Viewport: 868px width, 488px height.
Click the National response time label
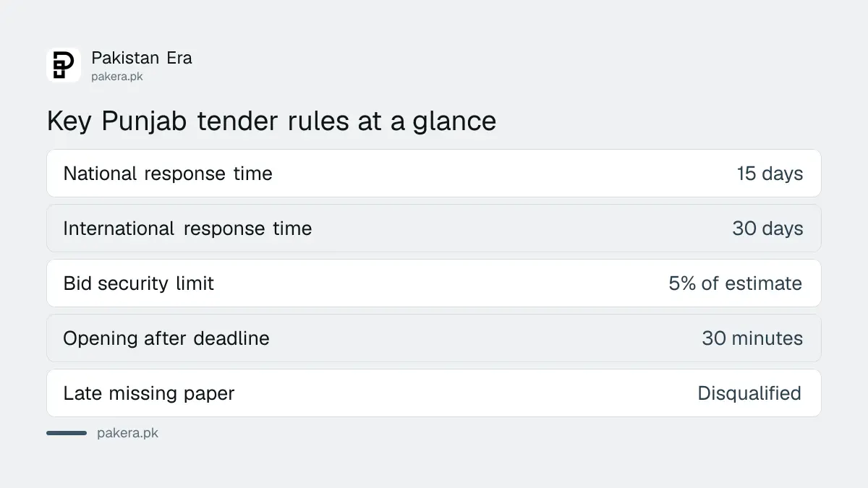click(x=168, y=174)
